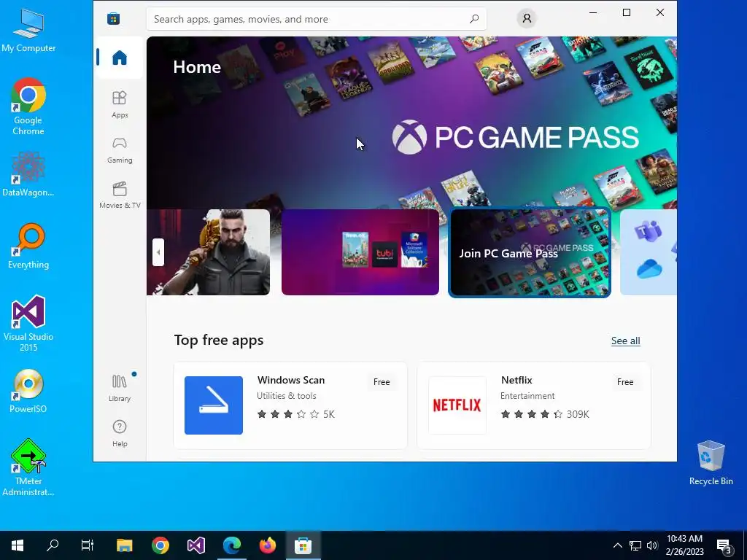Image resolution: width=747 pixels, height=560 pixels.
Task: Switch to Movies & TV section
Action: point(120,195)
